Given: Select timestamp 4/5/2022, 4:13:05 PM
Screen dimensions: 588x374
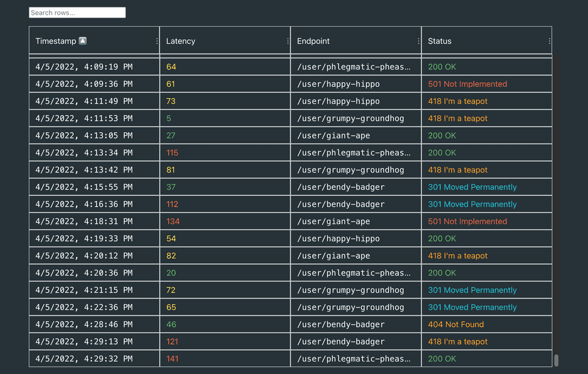Looking at the screenshot, I should (x=84, y=136).
